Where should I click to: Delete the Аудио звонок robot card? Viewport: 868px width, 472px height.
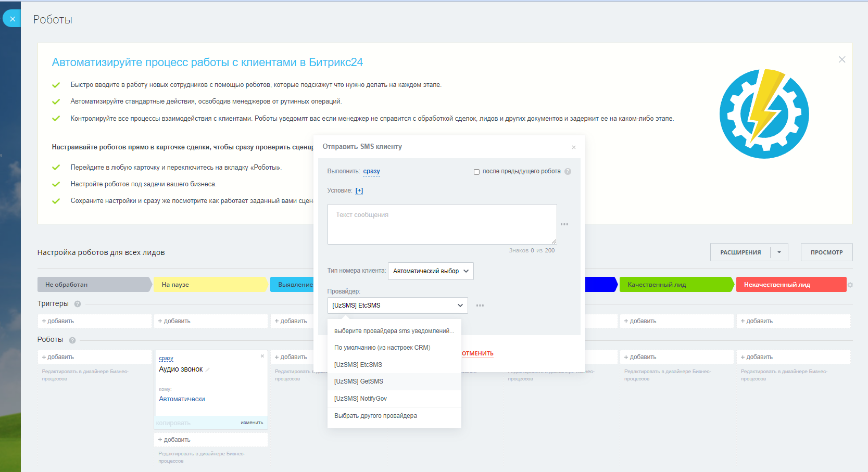tap(262, 356)
